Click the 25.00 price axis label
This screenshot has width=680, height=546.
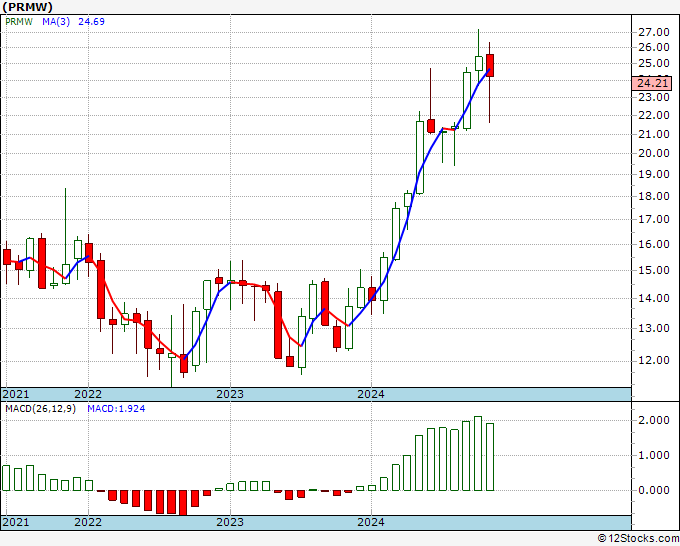pos(654,63)
